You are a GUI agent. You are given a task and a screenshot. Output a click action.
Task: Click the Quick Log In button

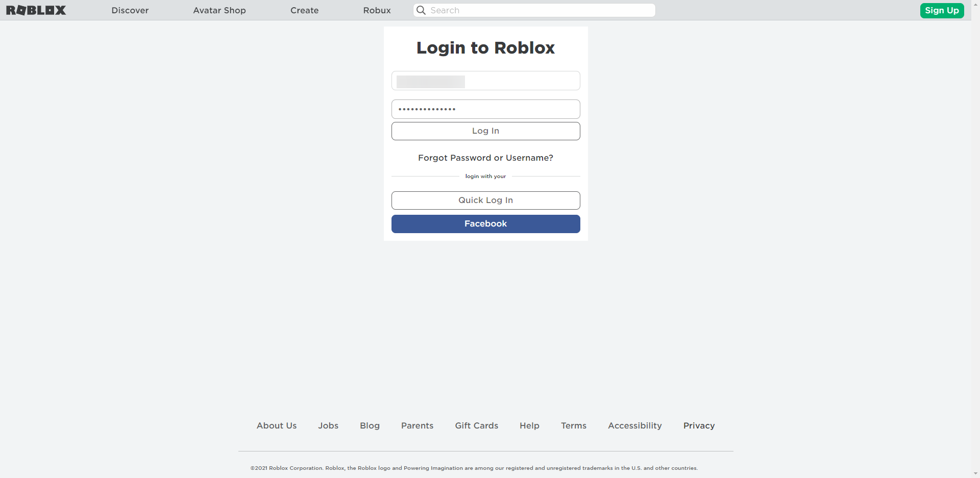tap(485, 200)
